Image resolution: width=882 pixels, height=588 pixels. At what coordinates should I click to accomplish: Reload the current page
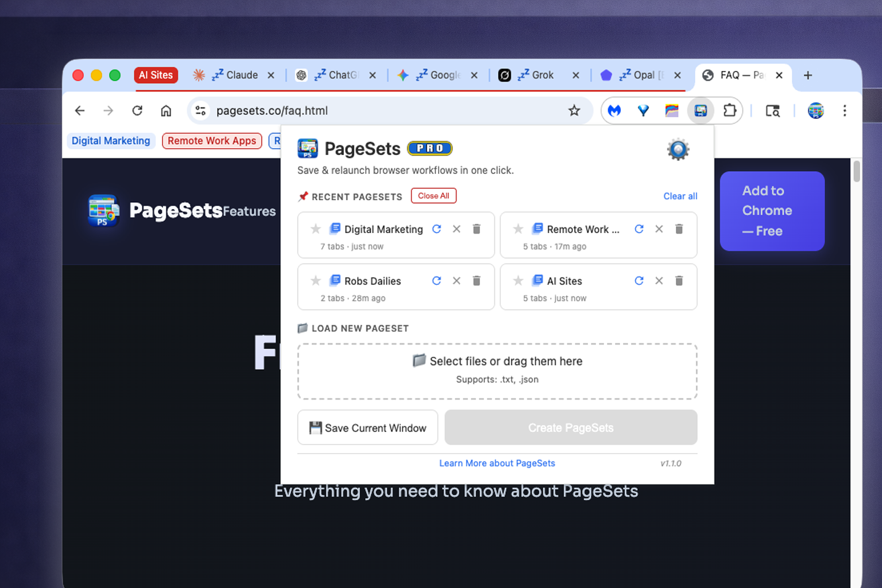click(x=137, y=111)
